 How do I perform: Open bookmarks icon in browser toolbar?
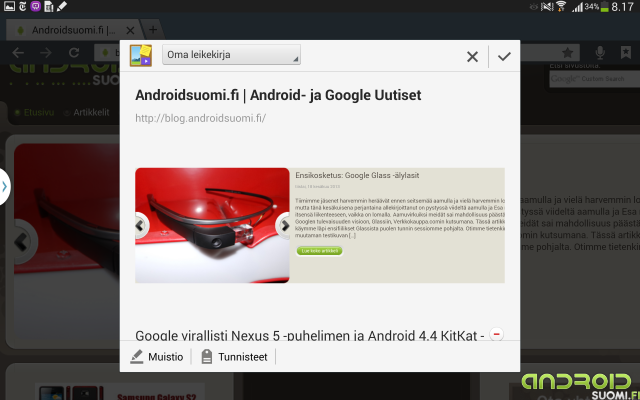(626, 52)
